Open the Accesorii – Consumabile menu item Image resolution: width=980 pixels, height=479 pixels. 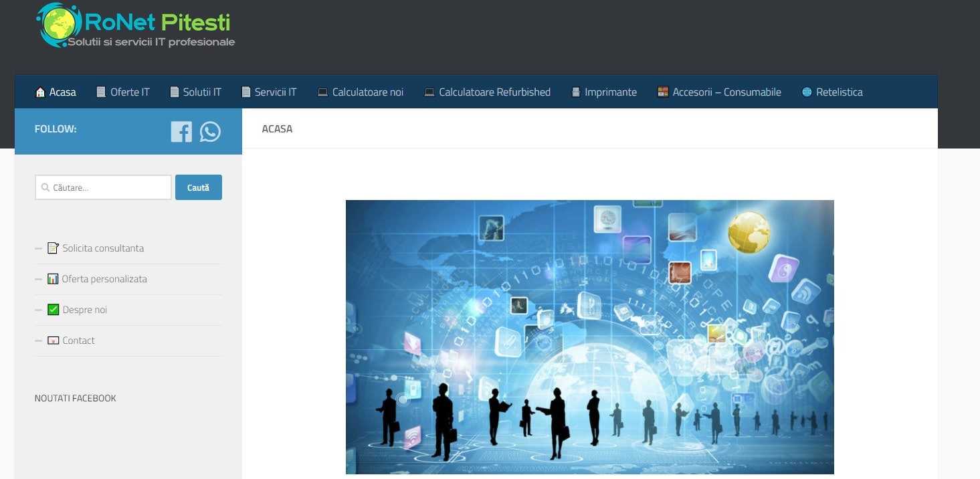[720, 92]
